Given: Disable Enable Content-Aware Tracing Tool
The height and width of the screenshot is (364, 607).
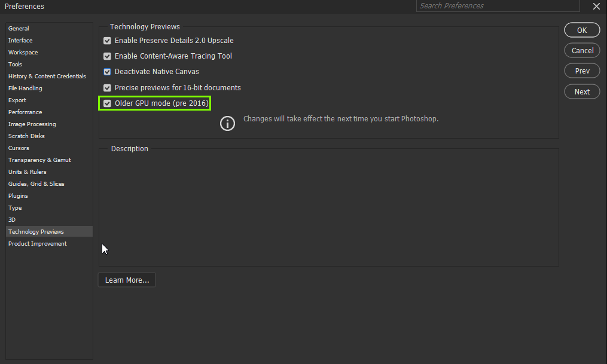Looking at the screenshot, I should (x=107, y=56).
